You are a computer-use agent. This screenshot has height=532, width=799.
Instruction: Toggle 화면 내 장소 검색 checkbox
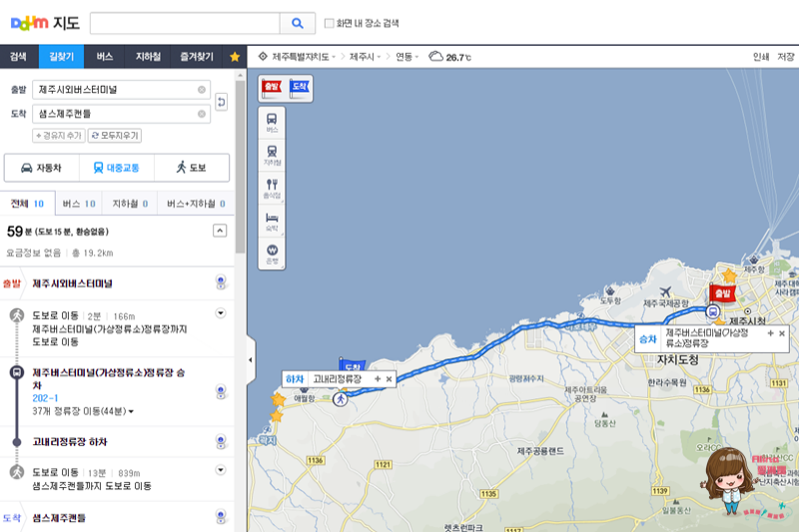pos(330,23)
